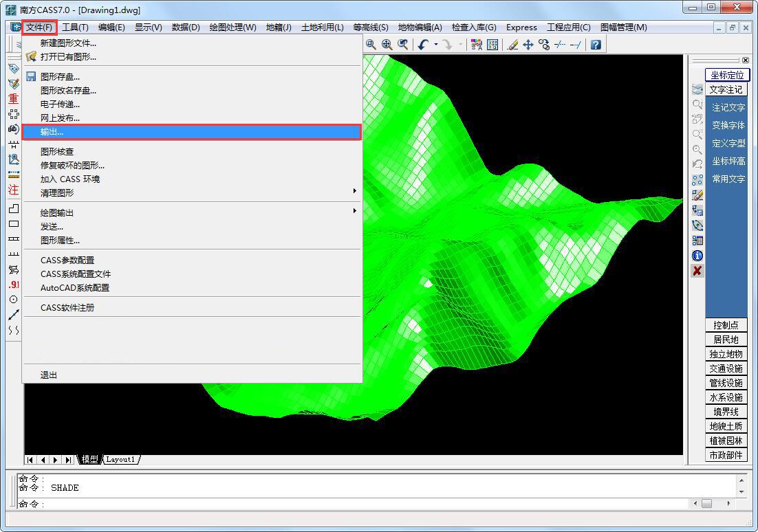
Task: Select 常用文字 in right panel
Action: pyautogui.click(x=728, y=179)
